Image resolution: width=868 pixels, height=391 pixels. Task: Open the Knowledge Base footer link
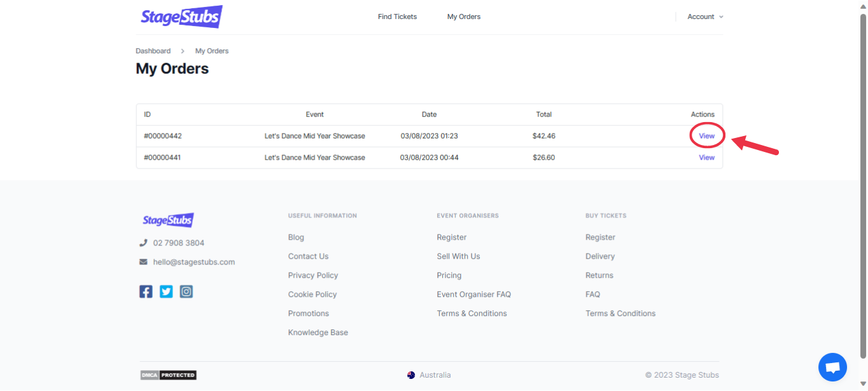(x=318, y=333)
